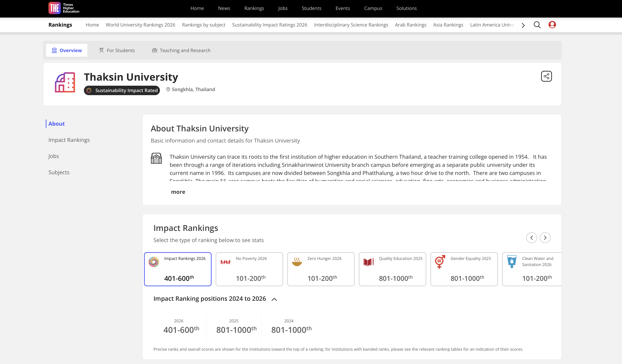Switch to the For Students tab
The width and height of the screenshot is (622, 364).
pyautogui.click(x=117, y=50)
